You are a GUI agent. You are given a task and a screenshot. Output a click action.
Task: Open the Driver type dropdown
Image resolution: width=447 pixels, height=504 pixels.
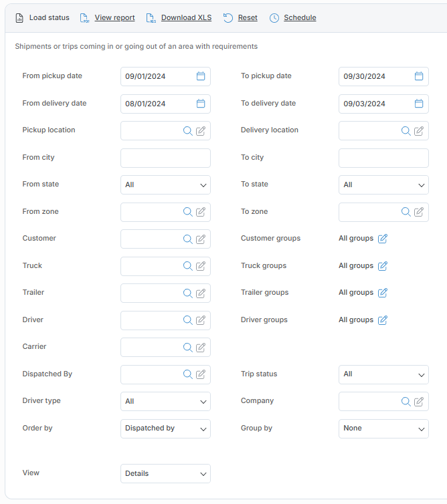[x=165, y=402]
